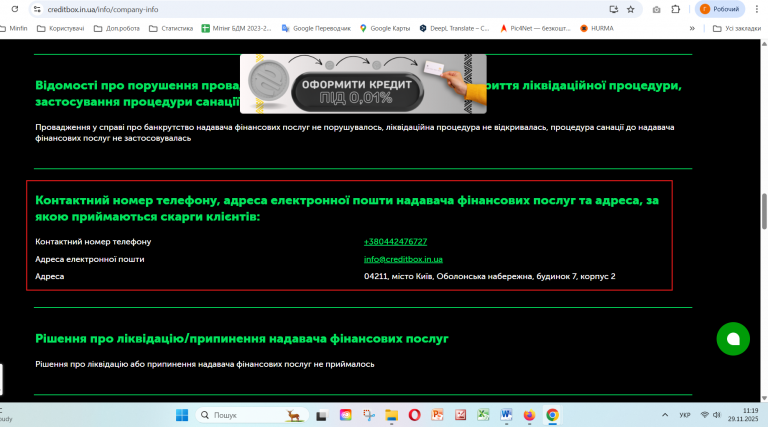Open the Робочий profile button
Viewport: 768px width, 427px height.
[720, 9]
